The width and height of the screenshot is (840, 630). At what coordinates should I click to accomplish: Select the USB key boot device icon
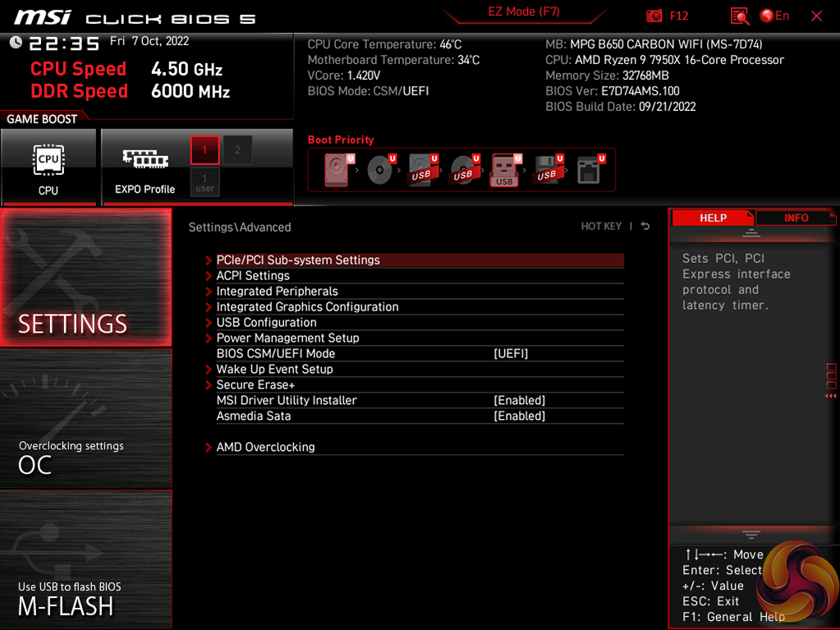[506, 170]
